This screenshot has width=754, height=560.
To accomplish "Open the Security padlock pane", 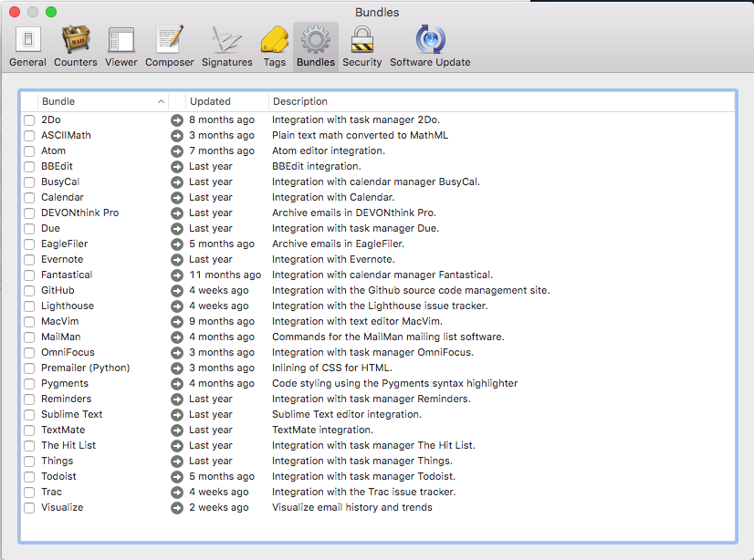I will pyautogui.click(x=362, y=47).
